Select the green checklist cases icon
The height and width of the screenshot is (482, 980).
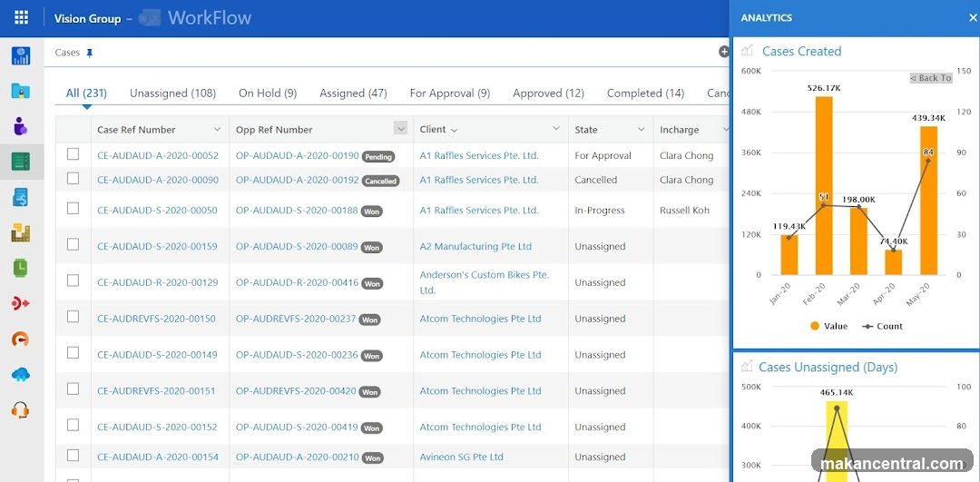pyautogui.click(x=21, y=162)
